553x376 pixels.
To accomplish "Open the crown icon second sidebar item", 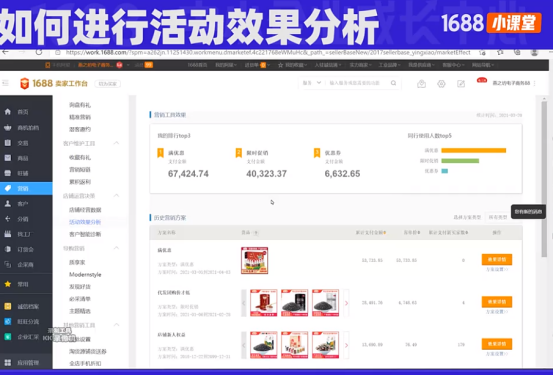I will pyautogui.click(x=8, y=127).
